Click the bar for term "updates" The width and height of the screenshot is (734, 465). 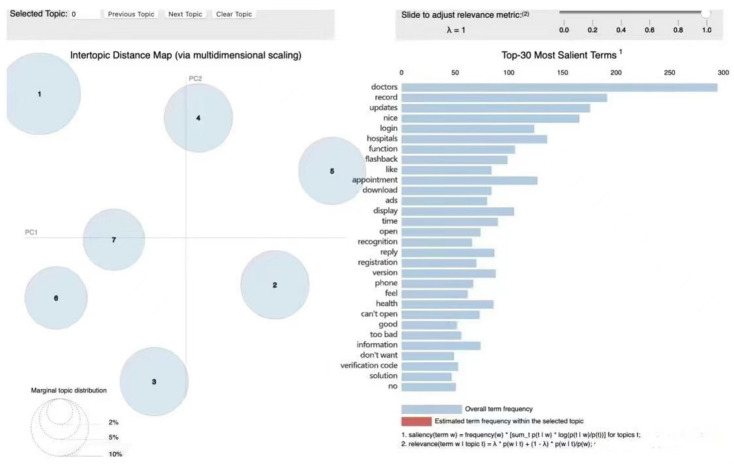496,108
